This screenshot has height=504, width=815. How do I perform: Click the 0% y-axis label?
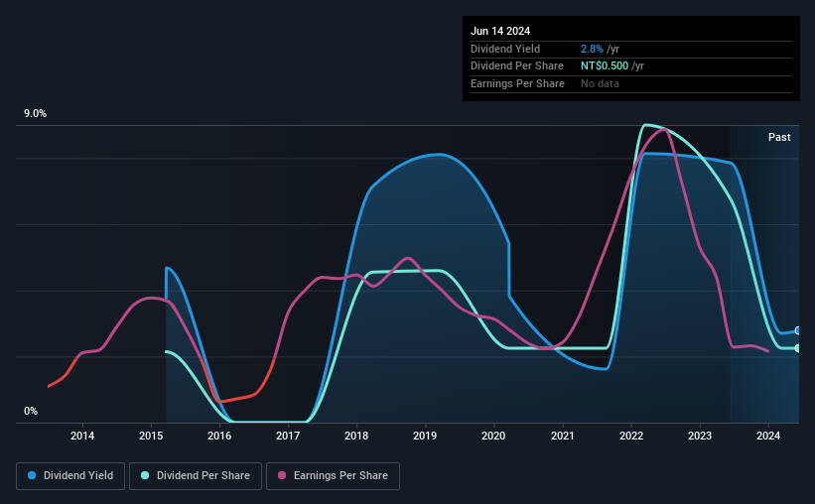[x=31, y=411]
